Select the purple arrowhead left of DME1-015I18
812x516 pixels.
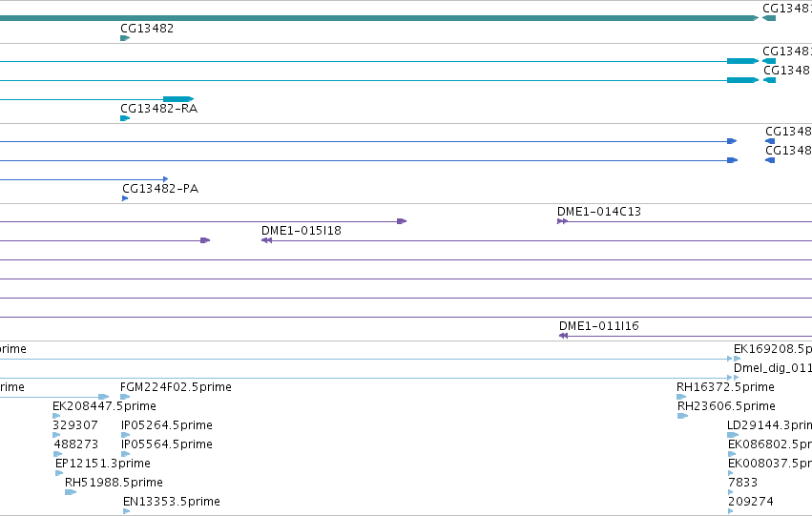205,240
